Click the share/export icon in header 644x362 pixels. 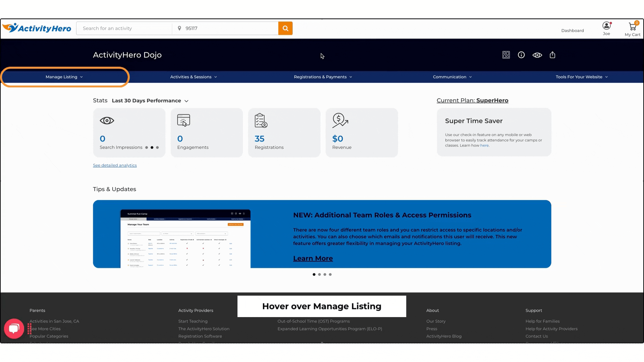(552, 55)
